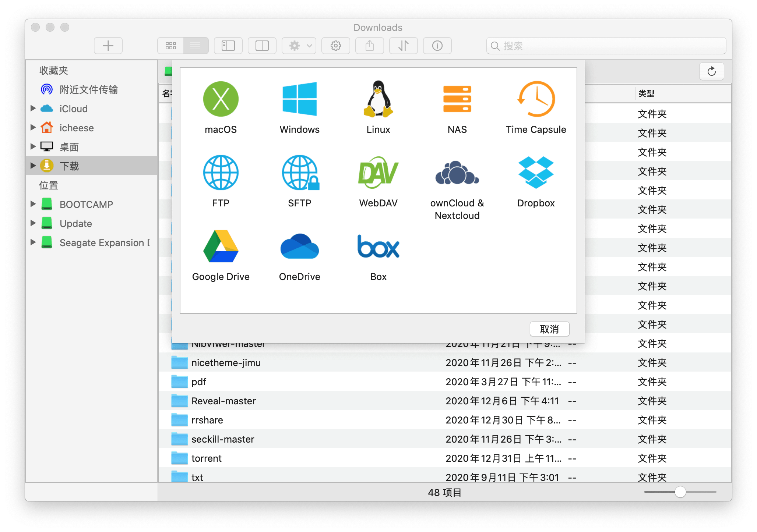Adjust the icon size slider
This screenshot has width=757, height=532.
680,492
